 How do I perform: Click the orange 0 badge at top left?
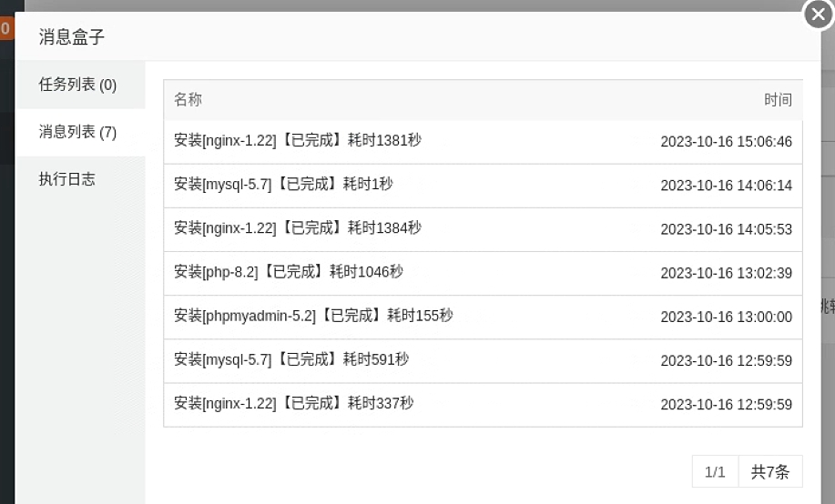[x=5, y=28]
